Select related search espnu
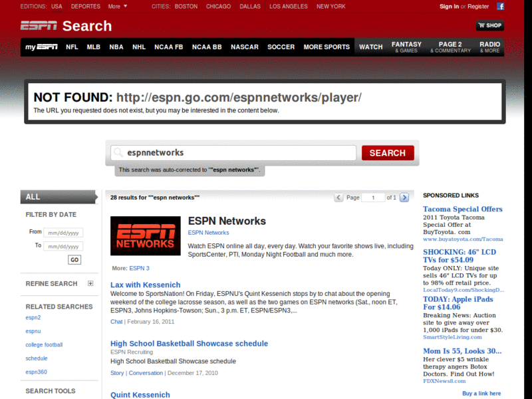The height and width of the screenshot is (399, 532). 33,331
